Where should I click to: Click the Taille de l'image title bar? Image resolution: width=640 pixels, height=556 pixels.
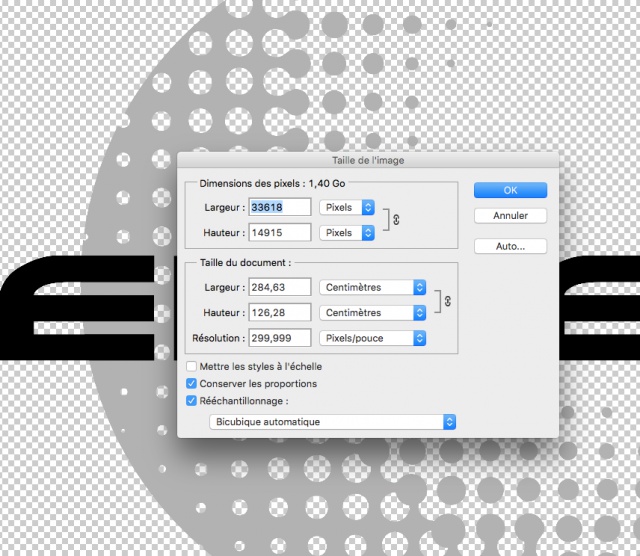(368, 160)
